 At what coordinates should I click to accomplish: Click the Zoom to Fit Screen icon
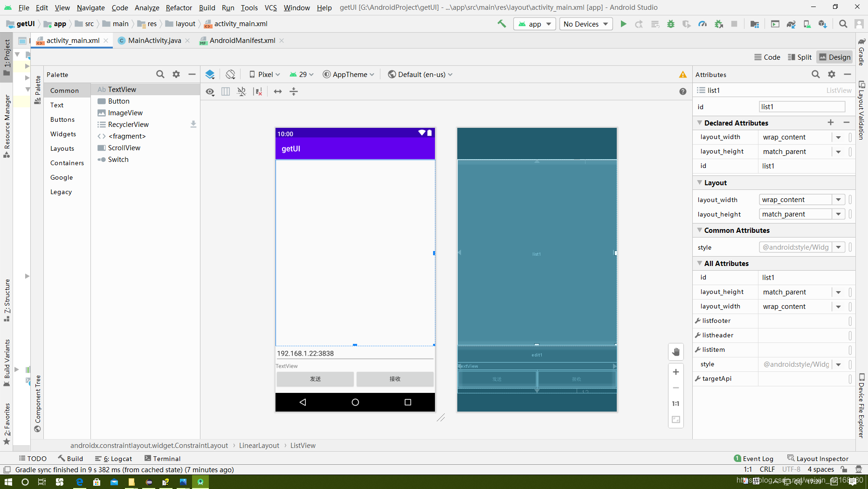point(676,420)
